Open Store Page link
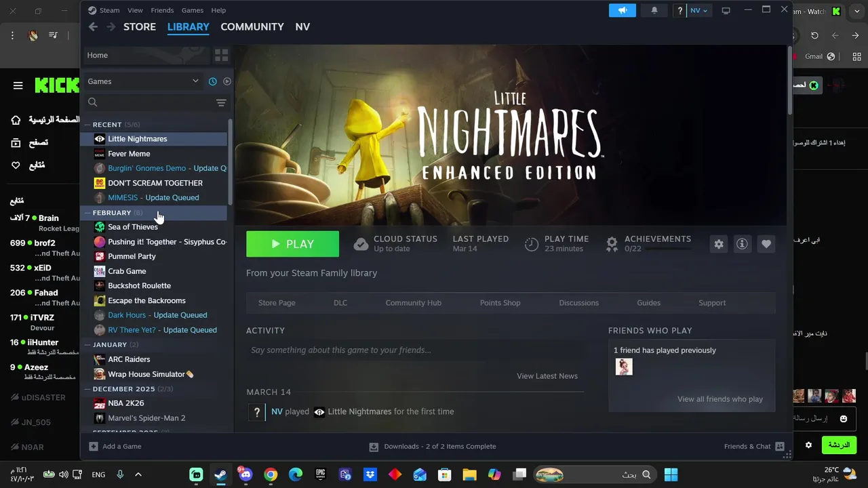868x488 pixels. coord(277,303)
